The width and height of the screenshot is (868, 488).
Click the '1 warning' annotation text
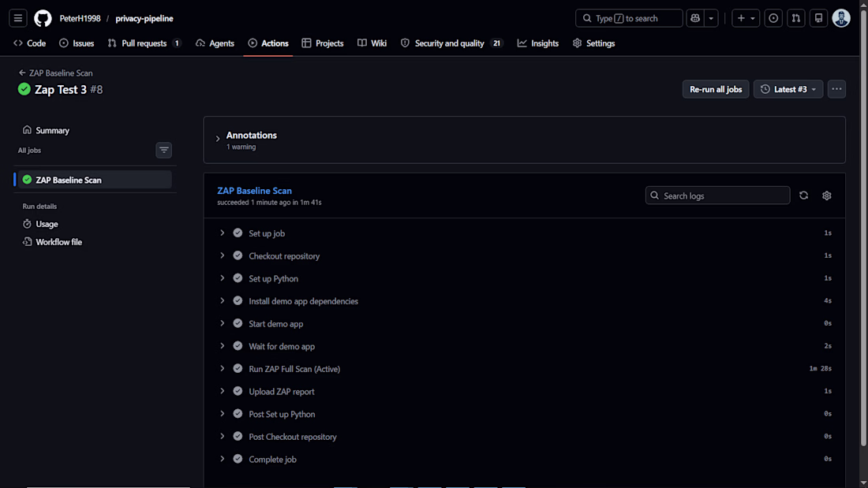point(241,147)
